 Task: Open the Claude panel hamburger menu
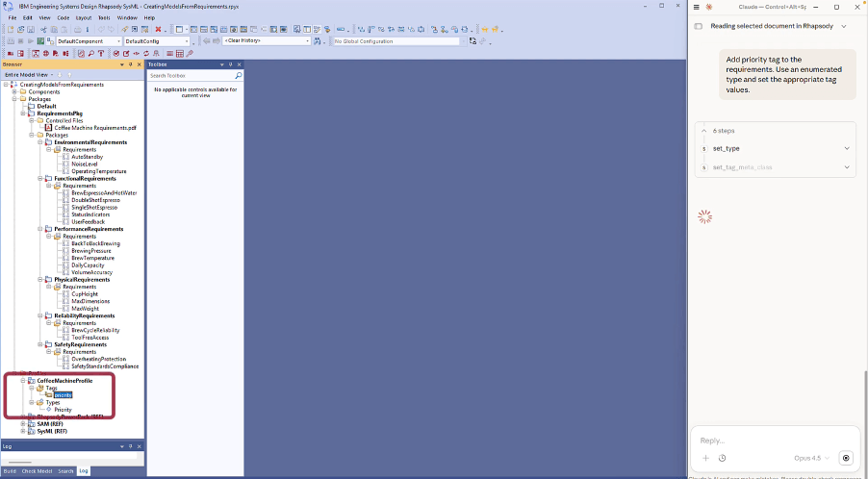tap(697, 7)
